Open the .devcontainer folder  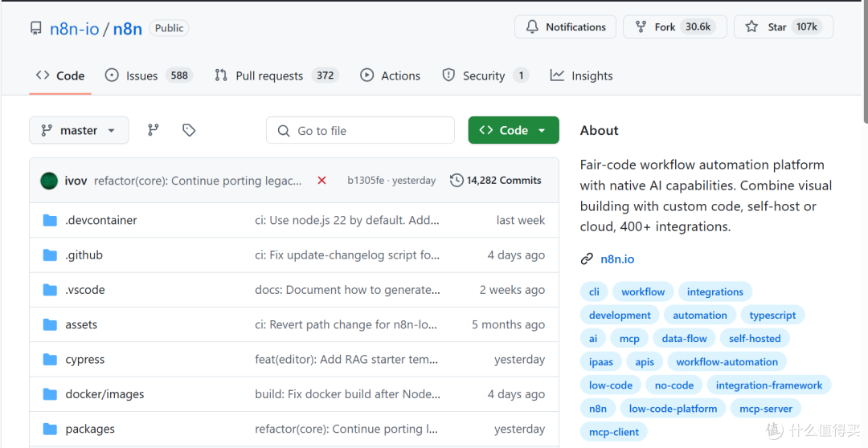click(100, 220)
